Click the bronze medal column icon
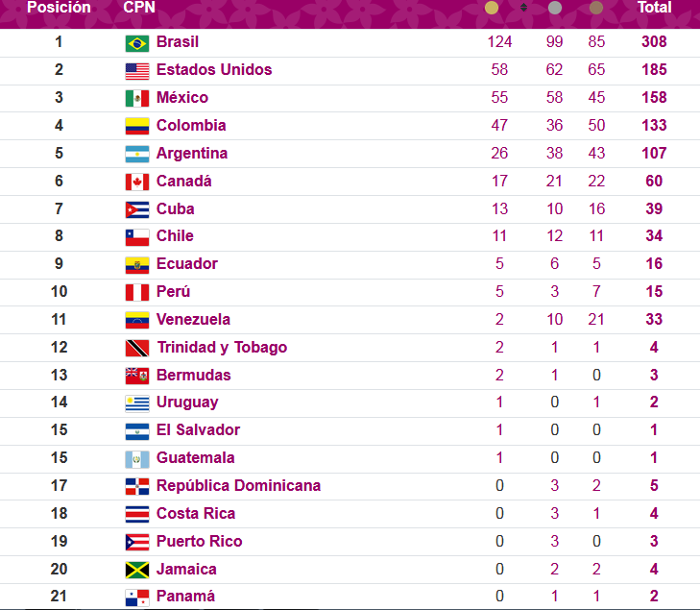 pos(596,8)
